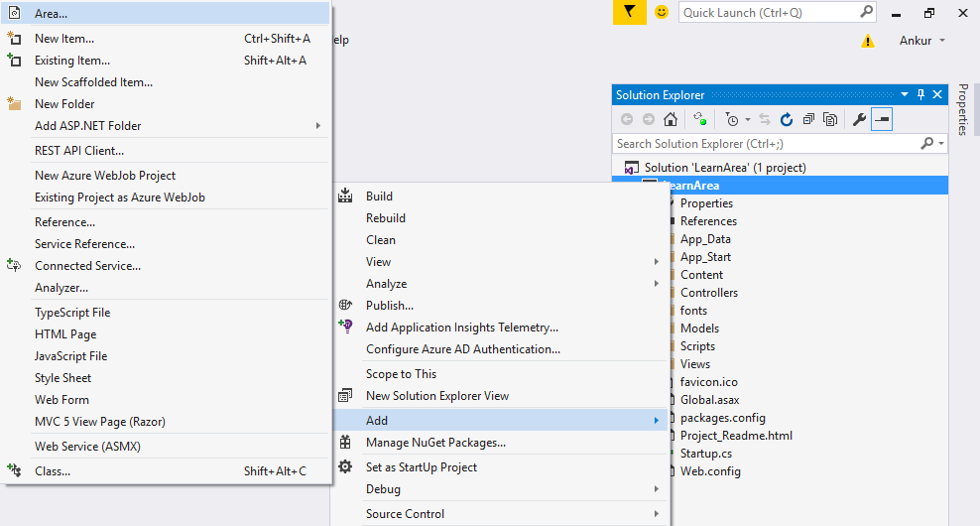
Task: Toggle auto-hide pin on Solution Explorer
Action: coord(920,94)
